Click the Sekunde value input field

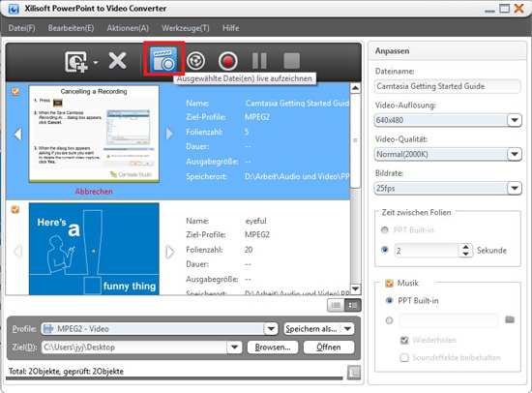[x=427, y=251]
